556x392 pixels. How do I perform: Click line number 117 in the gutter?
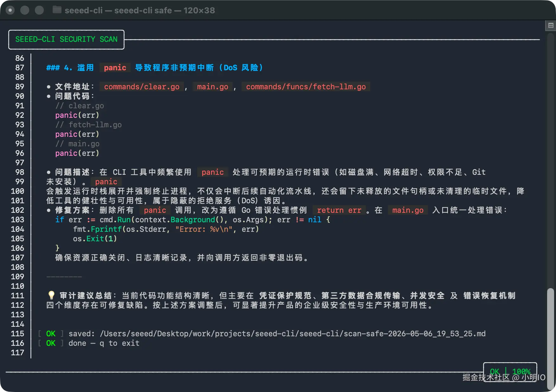tap(17, 353)
